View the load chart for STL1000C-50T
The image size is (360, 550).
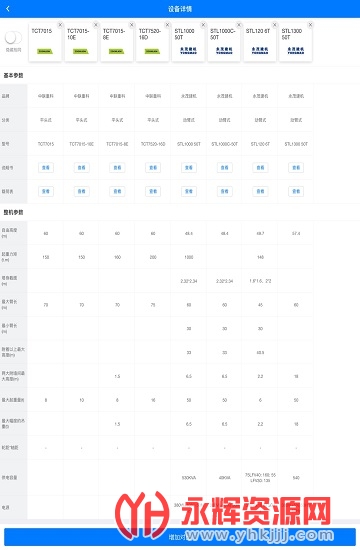pos(225,192)
